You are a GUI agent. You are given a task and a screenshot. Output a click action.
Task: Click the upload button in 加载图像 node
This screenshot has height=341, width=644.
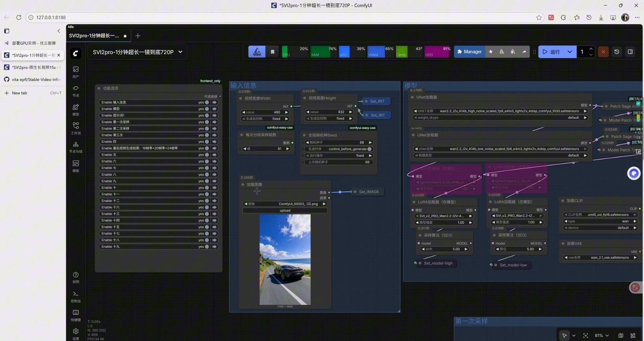pyautogui.click(x=285, y=210)
